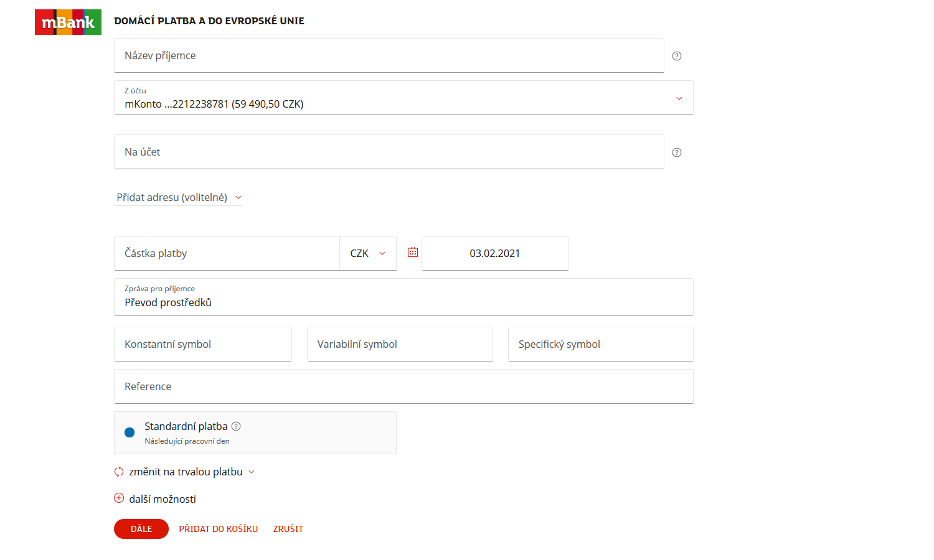Screen dimensions: 934x560
Task: Click the date field showing 03.02.2021
Action: [494, 253]
